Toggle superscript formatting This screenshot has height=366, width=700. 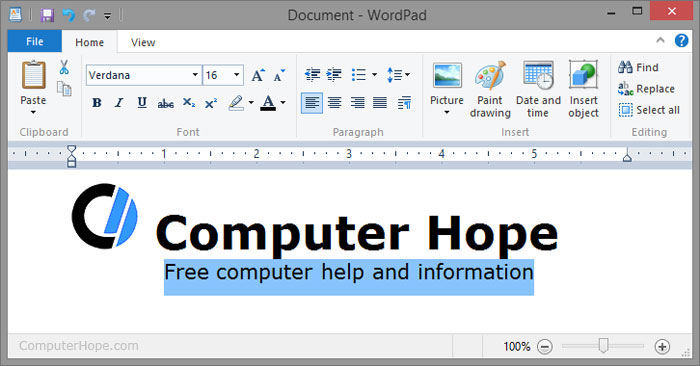pyautogui.click(x=211, y=103)
